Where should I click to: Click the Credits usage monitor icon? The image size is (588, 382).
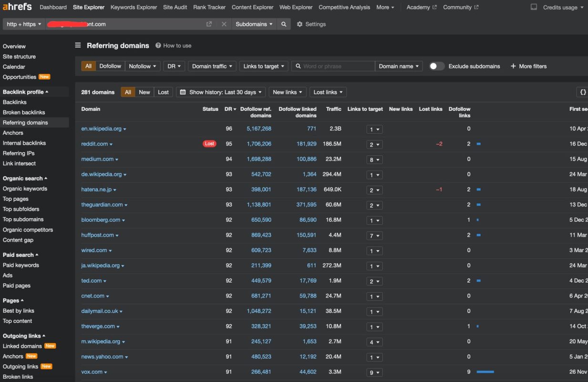534,7
